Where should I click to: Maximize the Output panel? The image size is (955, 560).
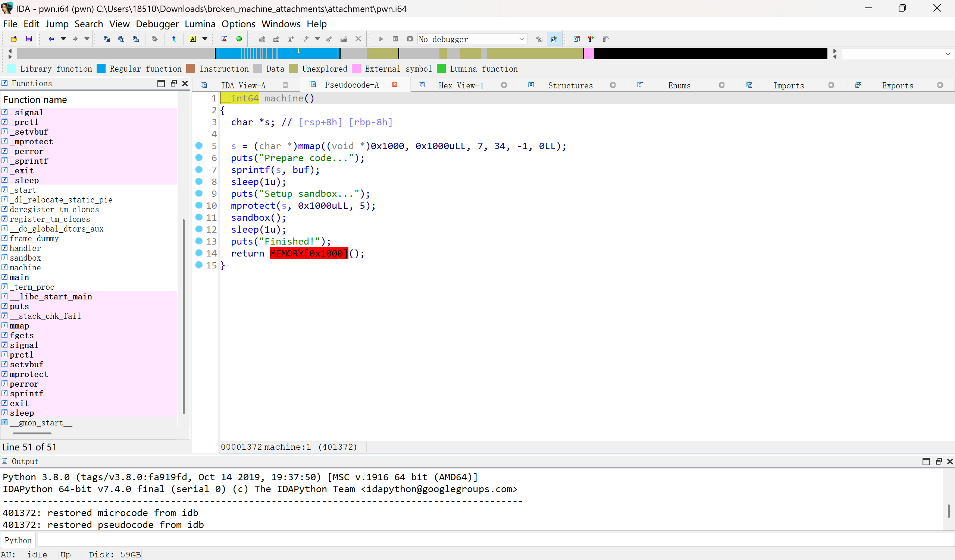pos(926,461)
